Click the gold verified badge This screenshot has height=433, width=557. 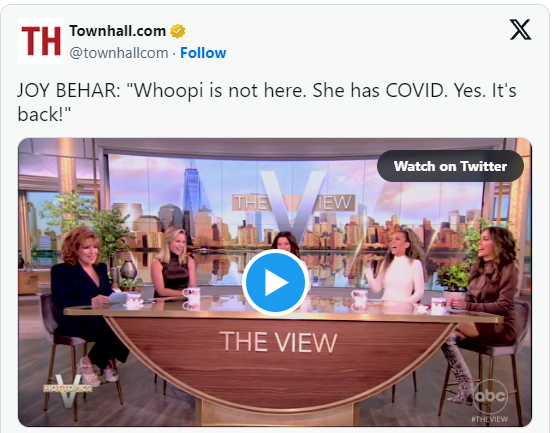point(177,31)
